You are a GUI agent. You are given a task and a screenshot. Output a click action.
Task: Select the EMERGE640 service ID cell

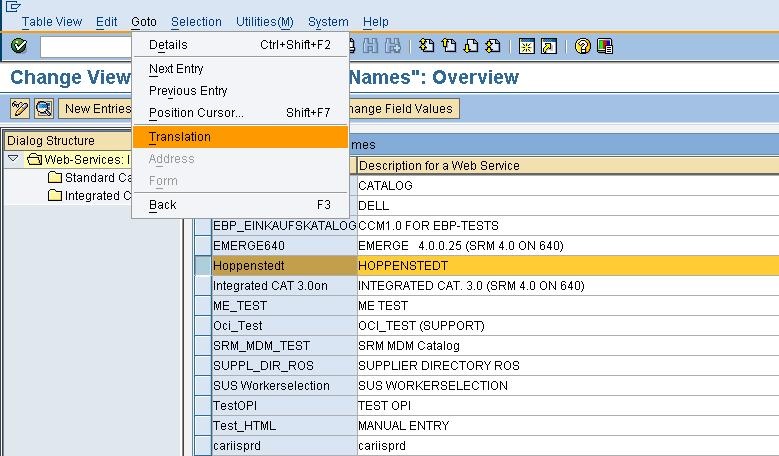[284, 245]
